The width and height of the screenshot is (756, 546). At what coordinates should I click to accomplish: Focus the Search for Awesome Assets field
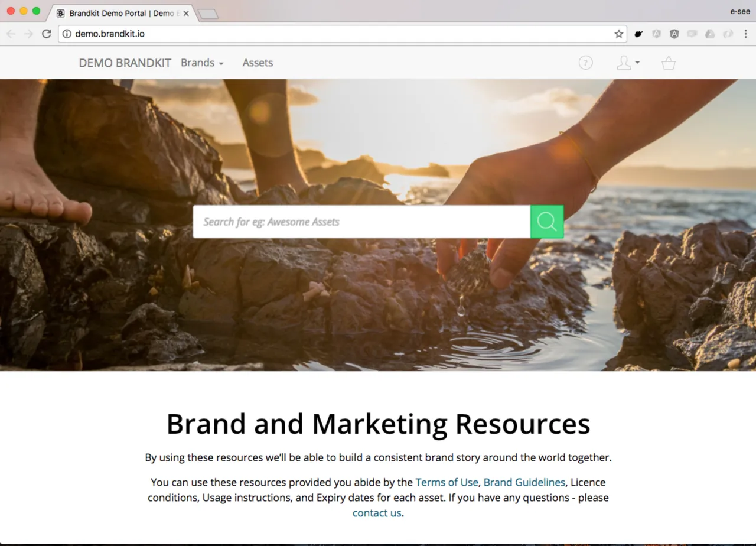361,222
